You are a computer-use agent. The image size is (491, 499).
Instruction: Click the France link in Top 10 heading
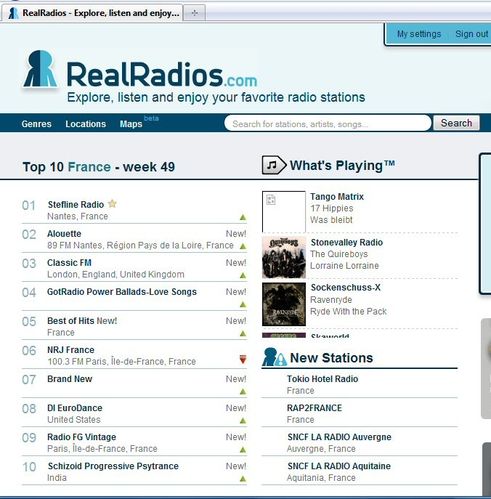coord(89,167)
